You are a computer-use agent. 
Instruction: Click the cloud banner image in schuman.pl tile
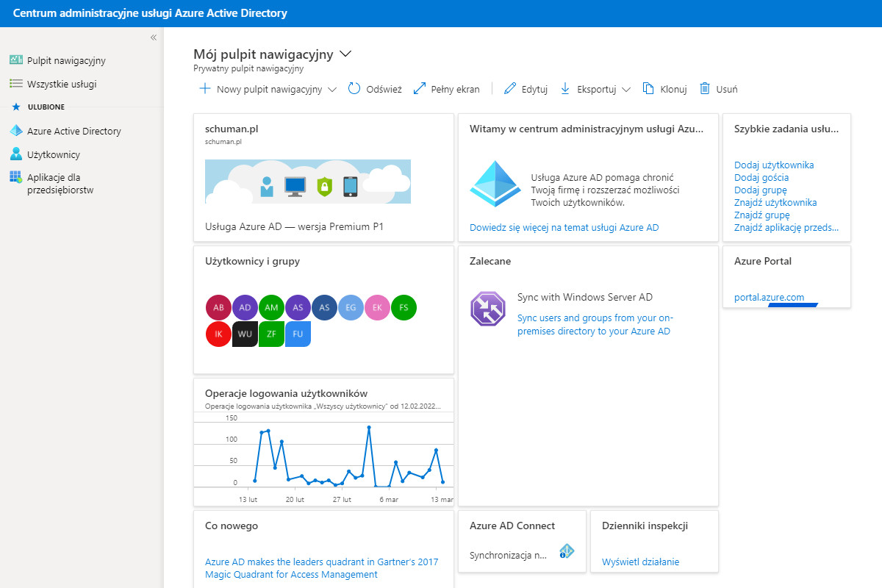point(308,182)
